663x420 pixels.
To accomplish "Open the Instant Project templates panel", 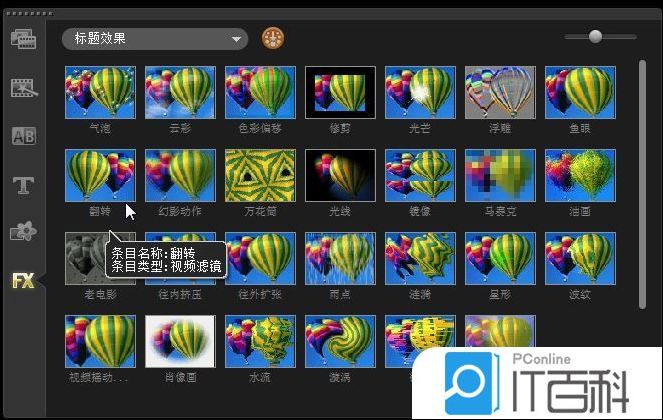I will 24,88.
